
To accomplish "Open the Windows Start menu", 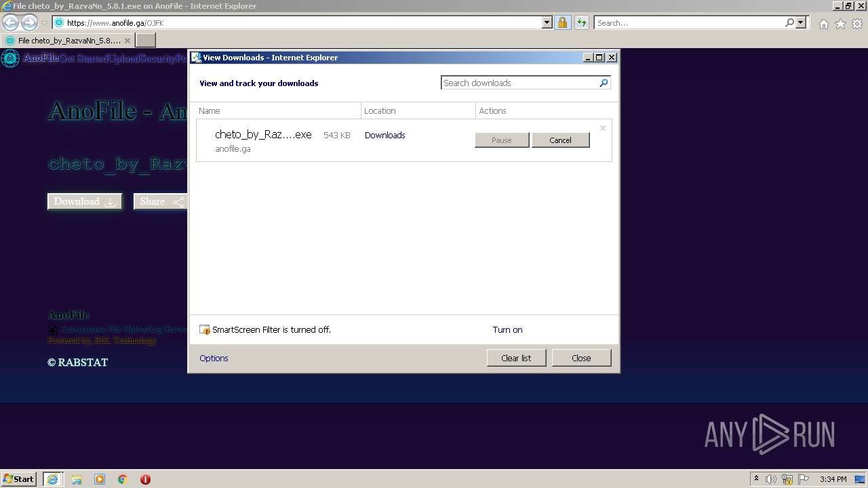I will click(x=19, y=479).
